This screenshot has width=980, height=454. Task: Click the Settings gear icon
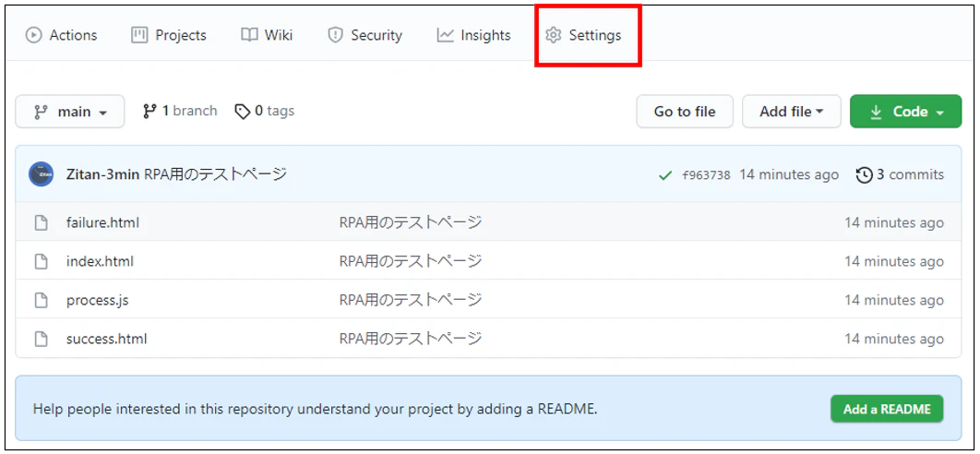[x=553, y=35]
